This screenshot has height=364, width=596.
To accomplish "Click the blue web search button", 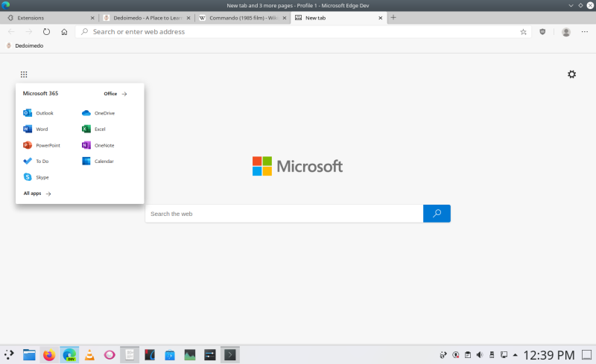I will (437, 214).
